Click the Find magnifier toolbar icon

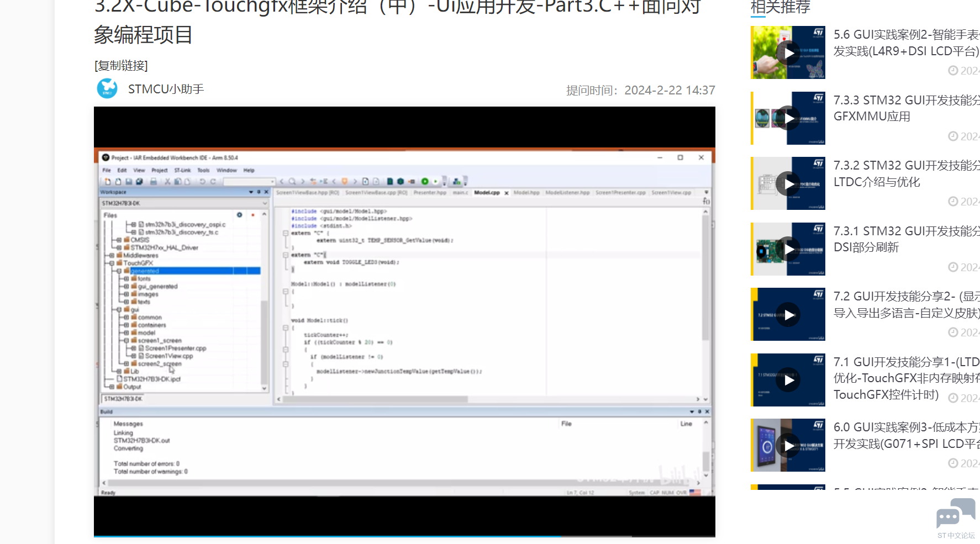click(292, 181)
